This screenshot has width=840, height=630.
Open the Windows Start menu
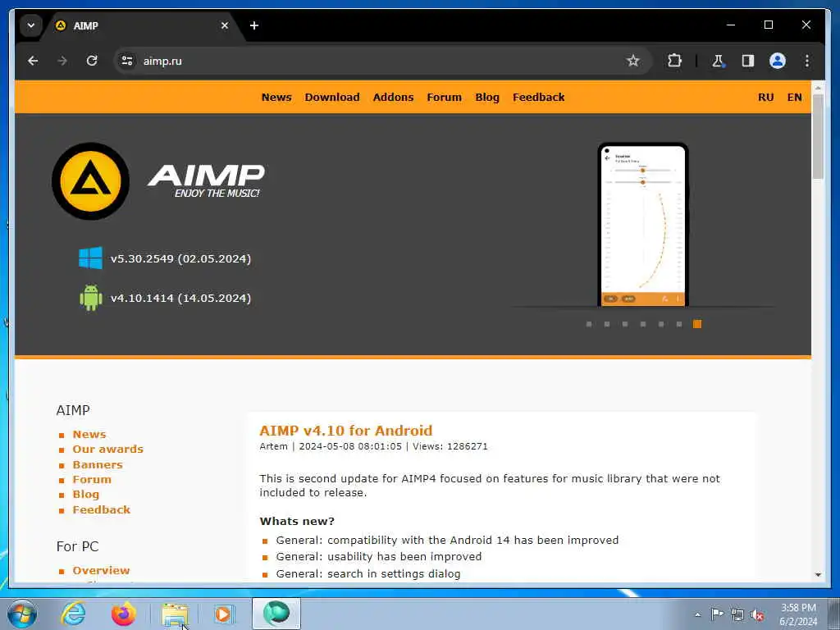click(22, 614)
